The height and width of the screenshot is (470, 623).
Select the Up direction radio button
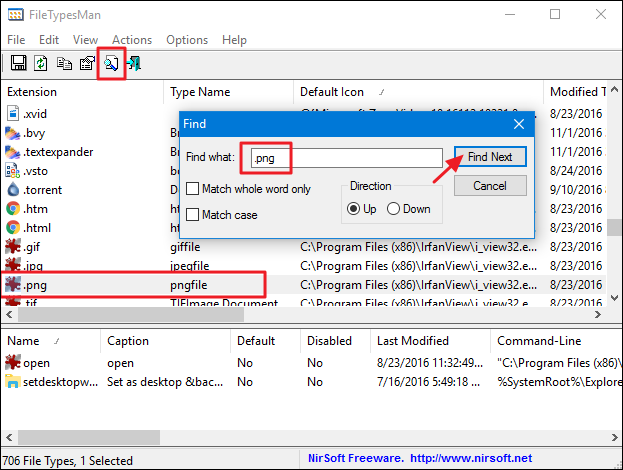point(353,209)
